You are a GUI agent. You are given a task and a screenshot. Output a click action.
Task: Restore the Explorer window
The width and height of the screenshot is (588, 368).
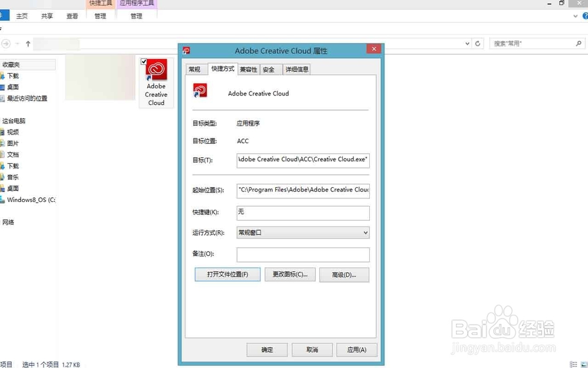click(562, 3)
